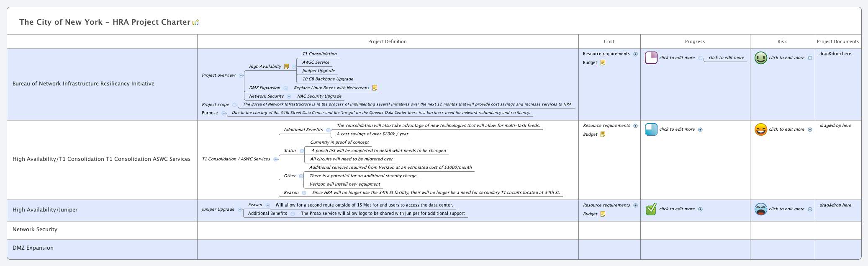868x266 pixels.
Task: Open the note on Replace Linux Boxes with Netscreens
Action: pos(375,88)
